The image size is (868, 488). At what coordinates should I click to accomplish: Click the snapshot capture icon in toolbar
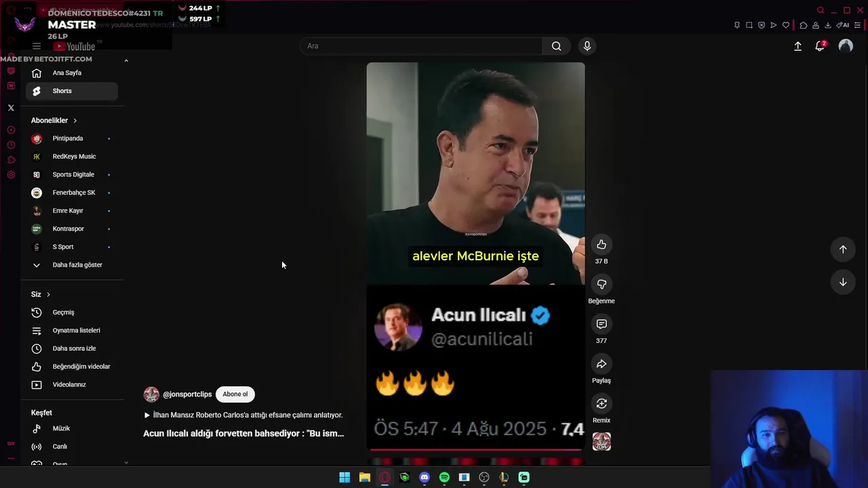(749, 25)
